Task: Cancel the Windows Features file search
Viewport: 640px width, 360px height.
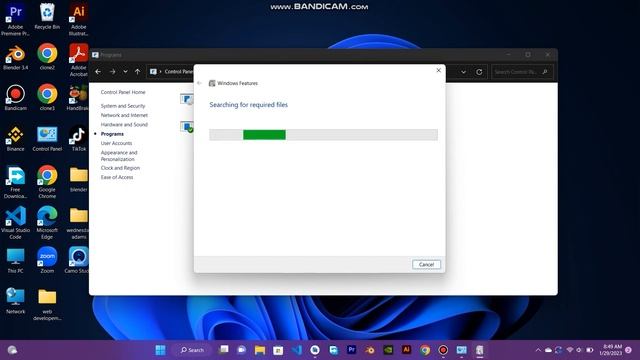Action: (x=426, y=264)
